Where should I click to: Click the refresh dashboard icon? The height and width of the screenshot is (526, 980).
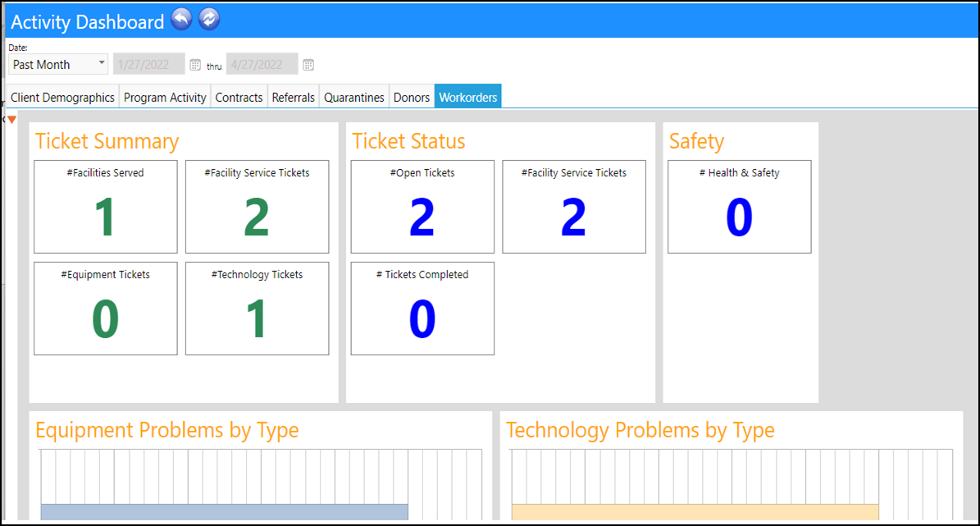[209, 20]
